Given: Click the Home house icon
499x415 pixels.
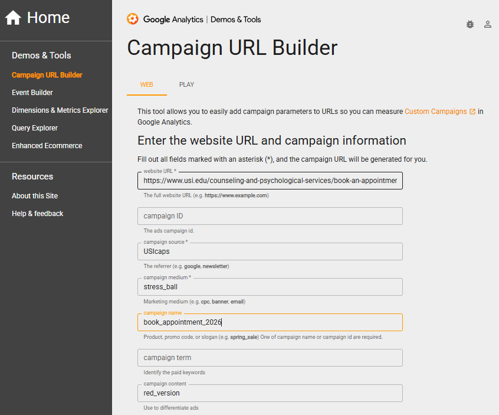Looking at the screenshot, I should click(x=13, y=18).
